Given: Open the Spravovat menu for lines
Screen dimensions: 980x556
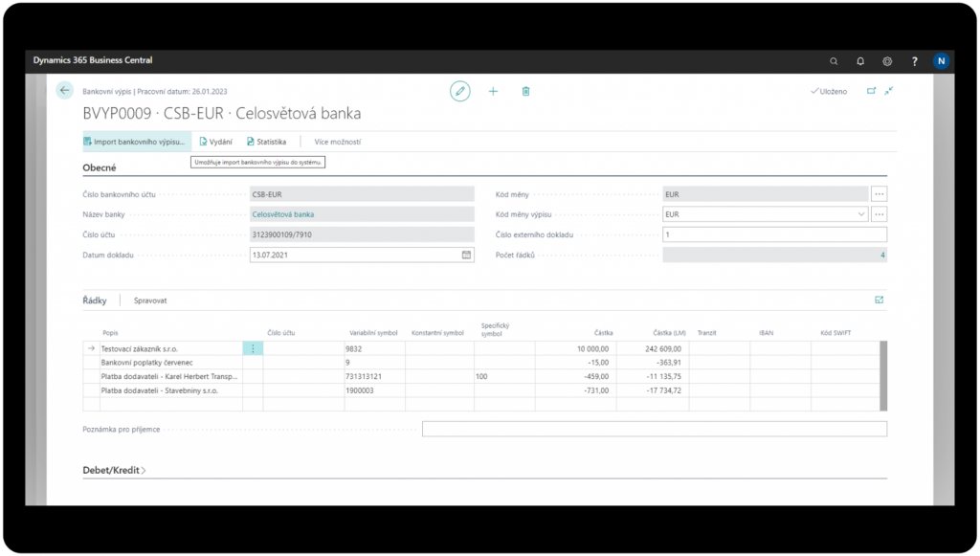Looking at the screenshot, I should tap(150, 300).
